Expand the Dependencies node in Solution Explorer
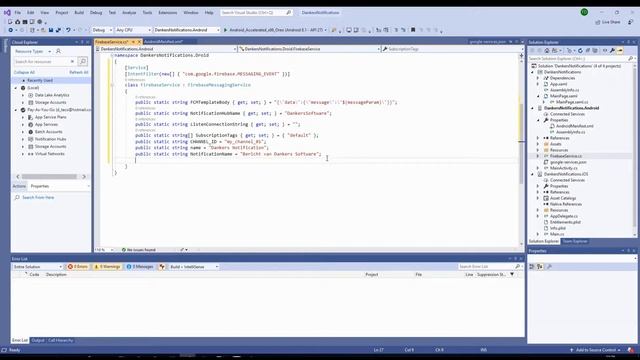This screenshot has height=360, width=640. pyautogui.click(x=538, y=78)
